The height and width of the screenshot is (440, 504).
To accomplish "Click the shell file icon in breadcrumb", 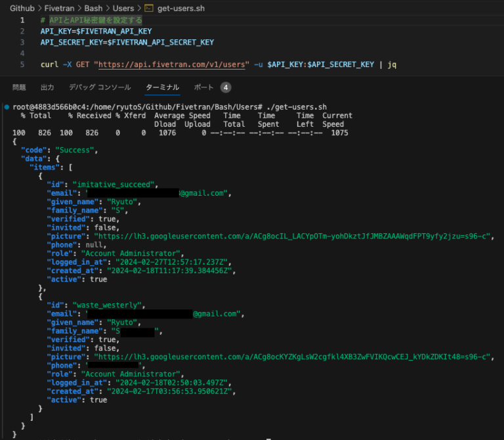I will (x=149, y=9).
